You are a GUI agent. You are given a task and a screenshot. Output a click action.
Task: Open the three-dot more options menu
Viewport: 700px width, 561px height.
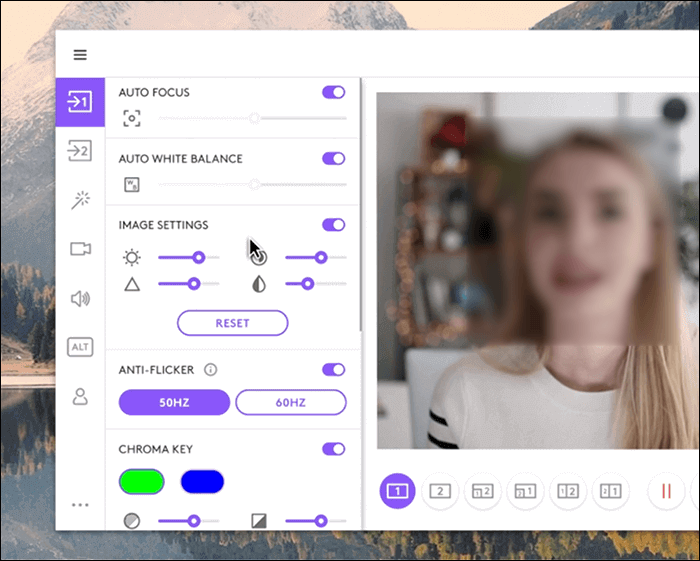(80, 505)
